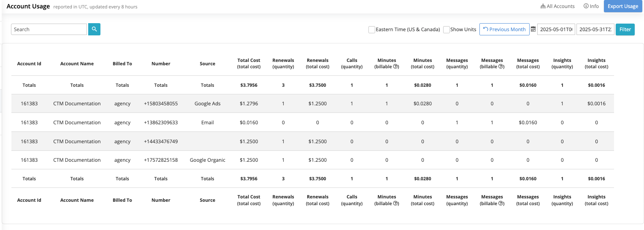
Task: Click the help icon beside top Minutes billable
Action: point(396,67)
